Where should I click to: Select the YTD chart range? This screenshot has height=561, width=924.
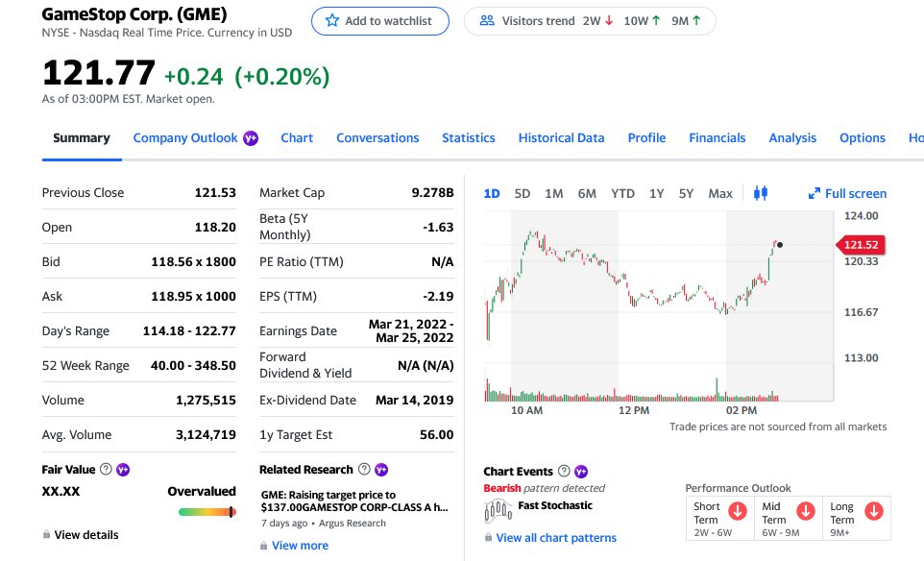point(622,193)
